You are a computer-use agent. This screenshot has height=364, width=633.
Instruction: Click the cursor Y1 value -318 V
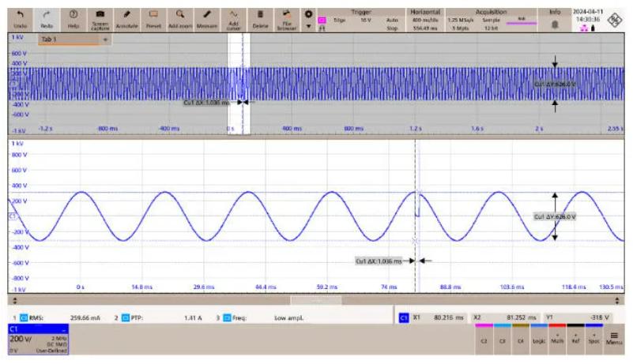point(599,317)
